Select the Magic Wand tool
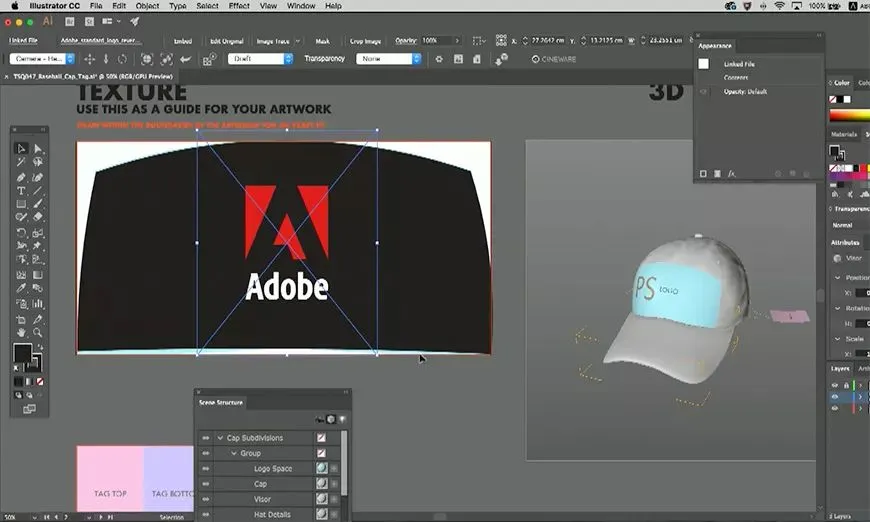The image size is (870, 522). point(21,162)
